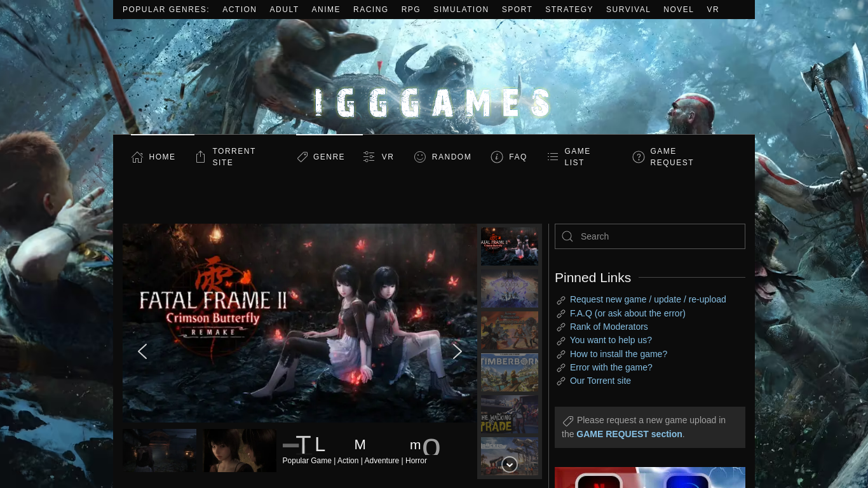
Task: Select ACTION in popular genres
Action: (x=240, y=10)
